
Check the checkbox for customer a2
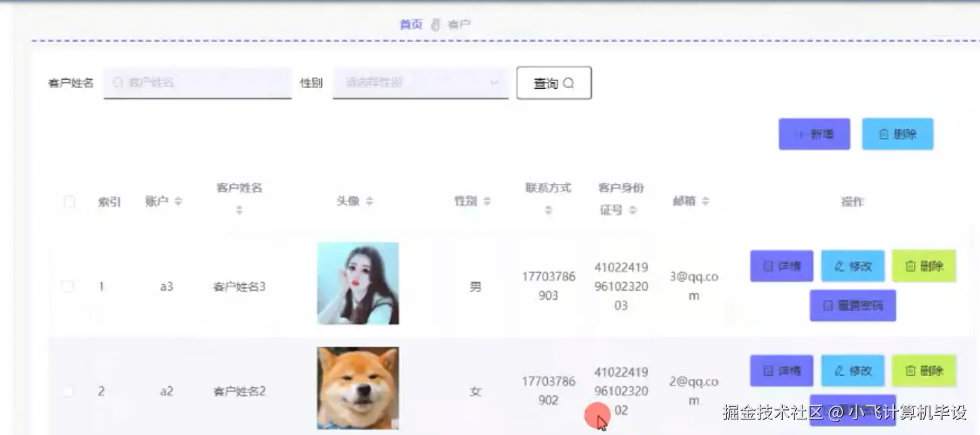tap(68, 391)
